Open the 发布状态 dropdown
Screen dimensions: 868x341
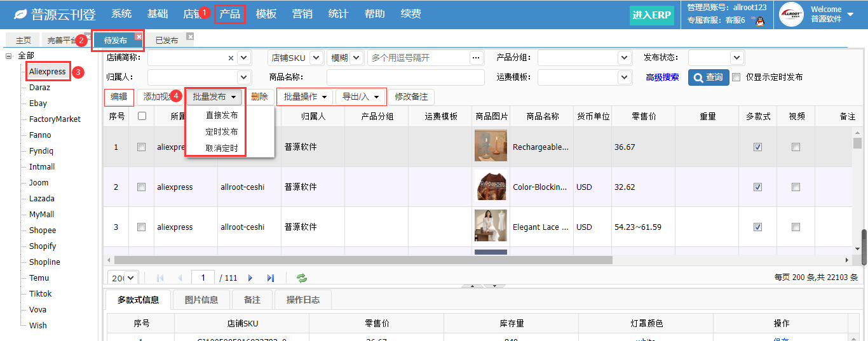pyautogui.click(x=736, y=58)
